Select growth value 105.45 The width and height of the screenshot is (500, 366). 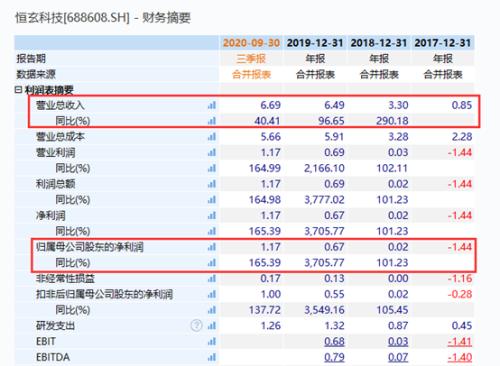392,310
